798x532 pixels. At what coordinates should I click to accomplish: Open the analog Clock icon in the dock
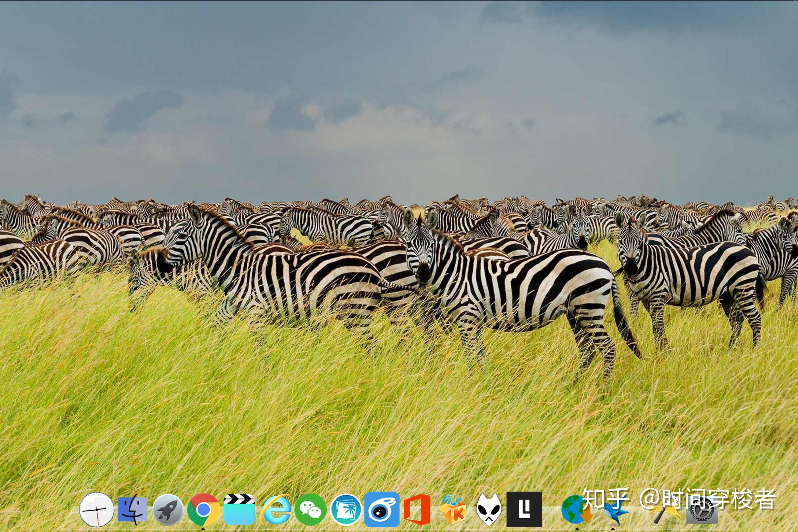(97, 509)
